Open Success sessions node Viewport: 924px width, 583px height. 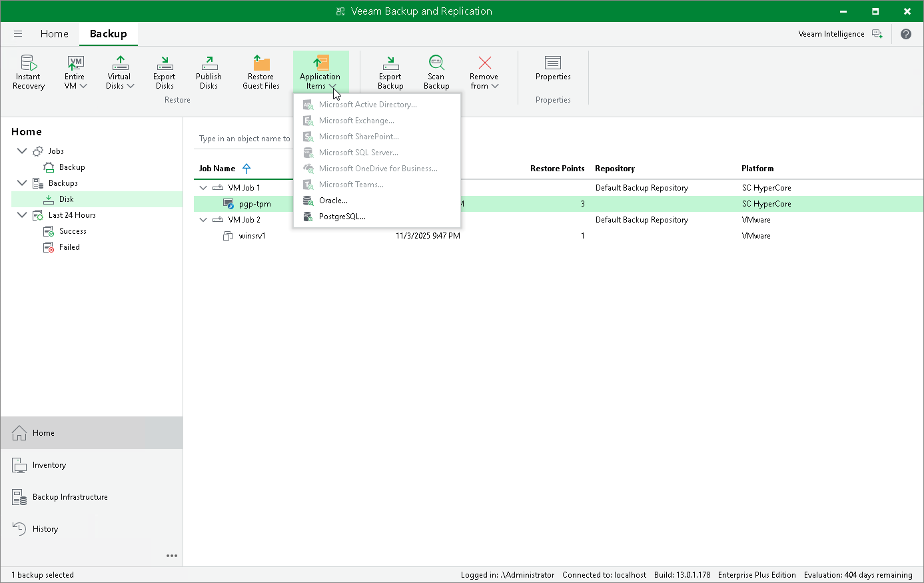point(73,231)
